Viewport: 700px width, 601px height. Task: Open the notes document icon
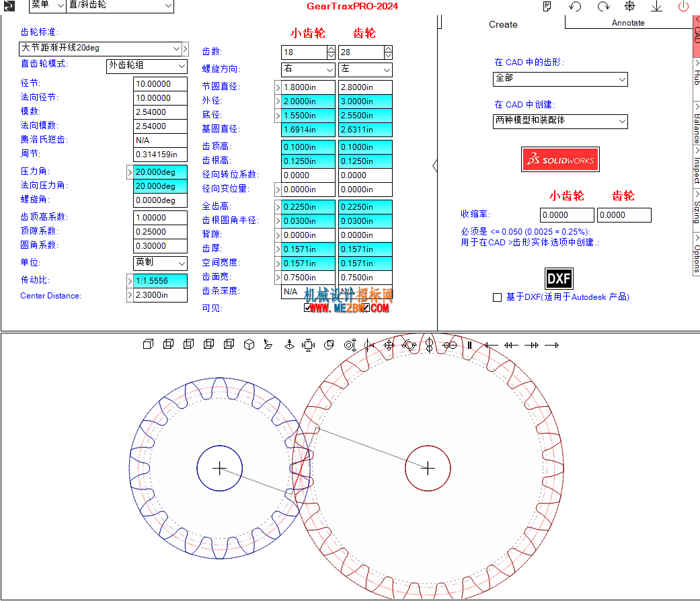click(547, 6)
